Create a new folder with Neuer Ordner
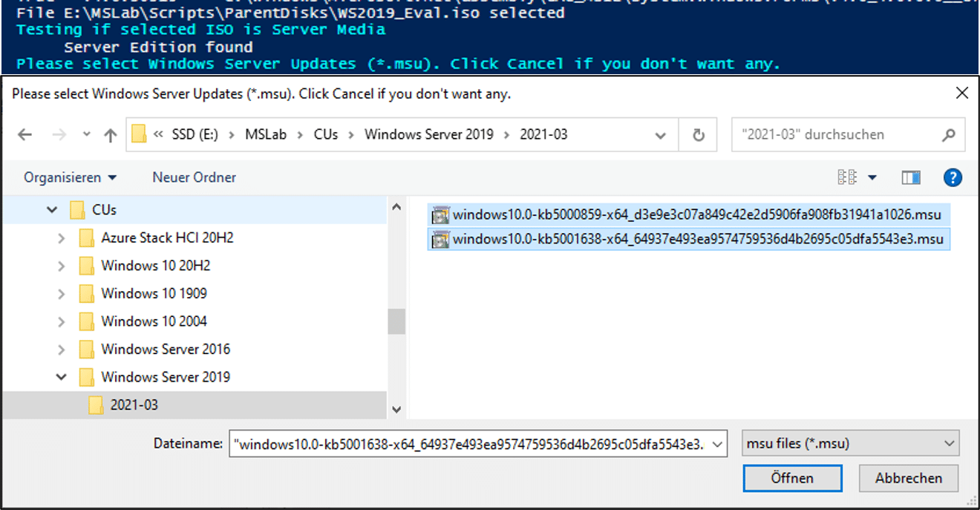The height and width of the screenshot is (510, 980). [195, 177]
